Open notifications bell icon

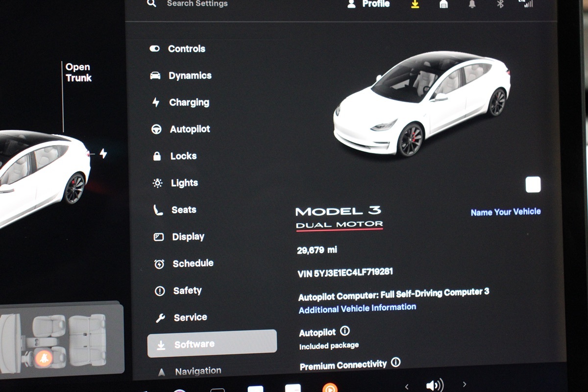tap(472, 4)
